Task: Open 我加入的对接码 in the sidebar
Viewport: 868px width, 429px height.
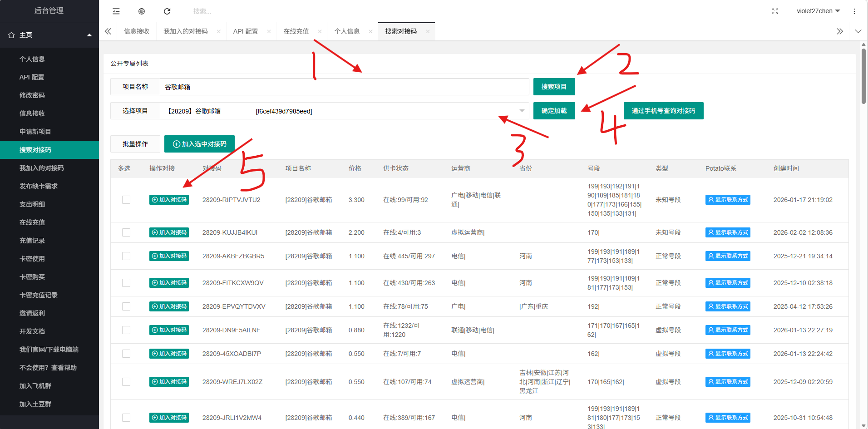Action: point(42,168)
